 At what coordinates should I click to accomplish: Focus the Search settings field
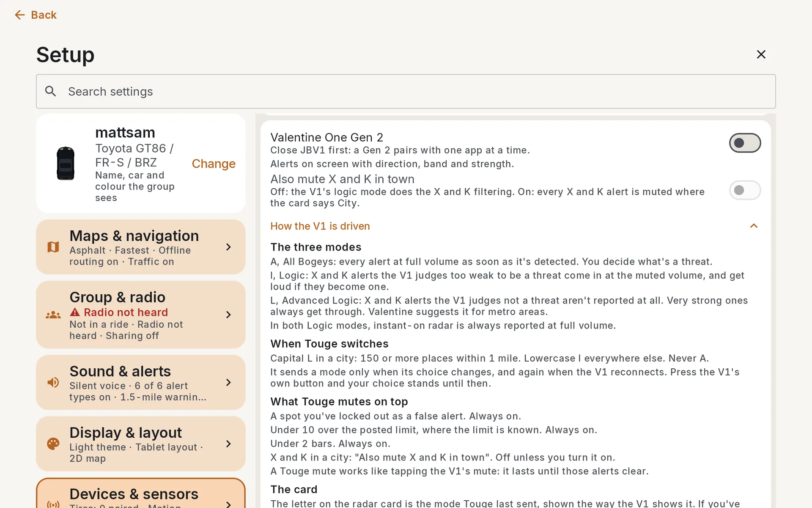coord(406,91)
